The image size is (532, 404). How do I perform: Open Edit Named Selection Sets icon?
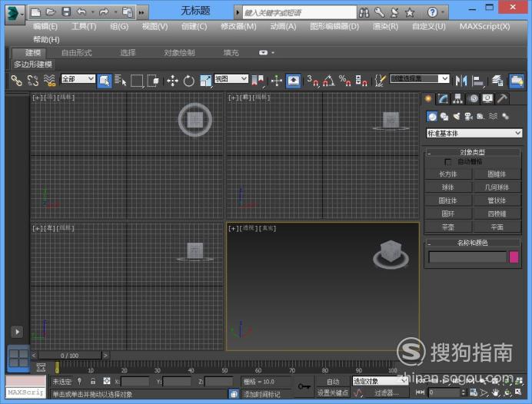[380, 81]
